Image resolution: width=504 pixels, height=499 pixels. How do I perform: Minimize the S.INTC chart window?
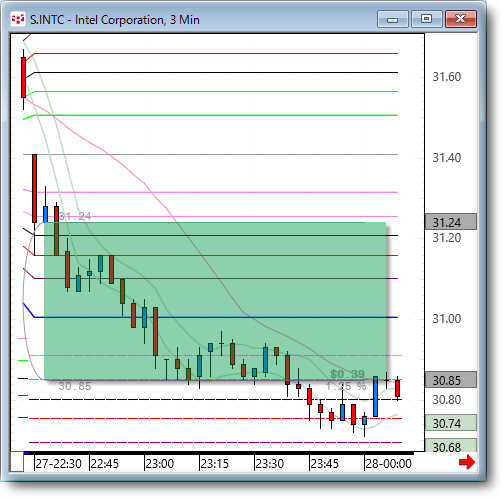click(x=393, y=19)
